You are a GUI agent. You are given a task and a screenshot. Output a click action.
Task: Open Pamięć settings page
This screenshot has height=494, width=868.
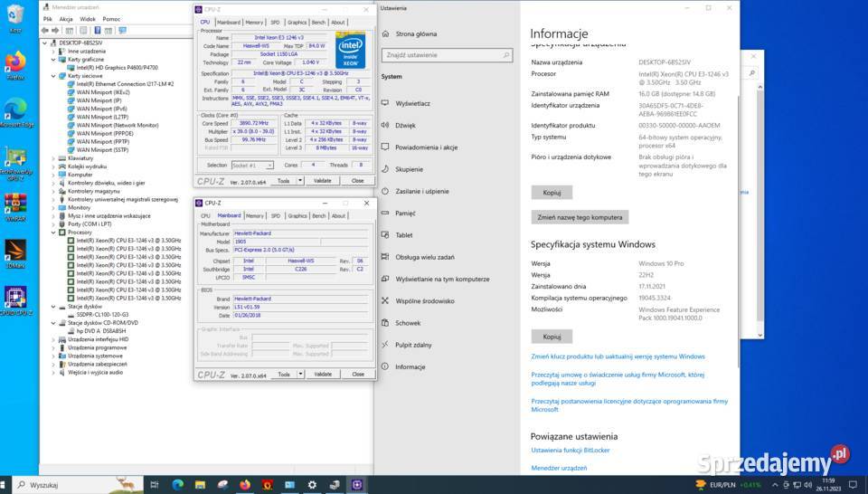pos(405,214)
